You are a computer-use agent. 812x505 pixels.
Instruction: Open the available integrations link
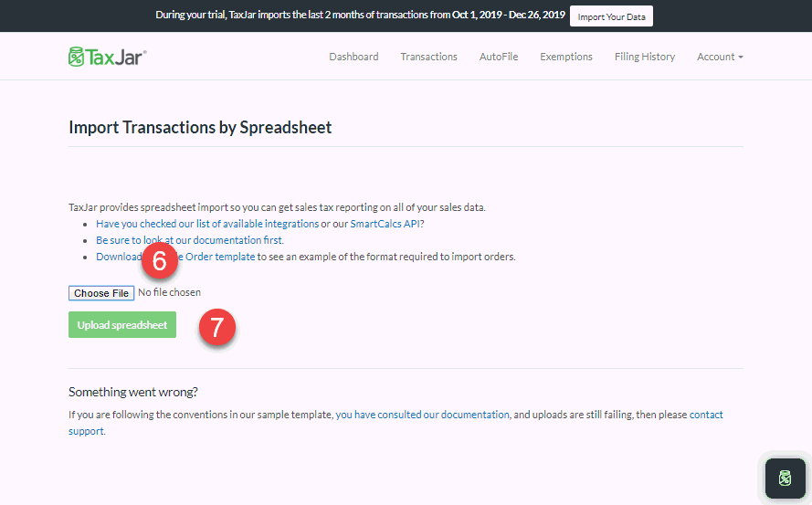pyautogui.click(x=270, y=224)
